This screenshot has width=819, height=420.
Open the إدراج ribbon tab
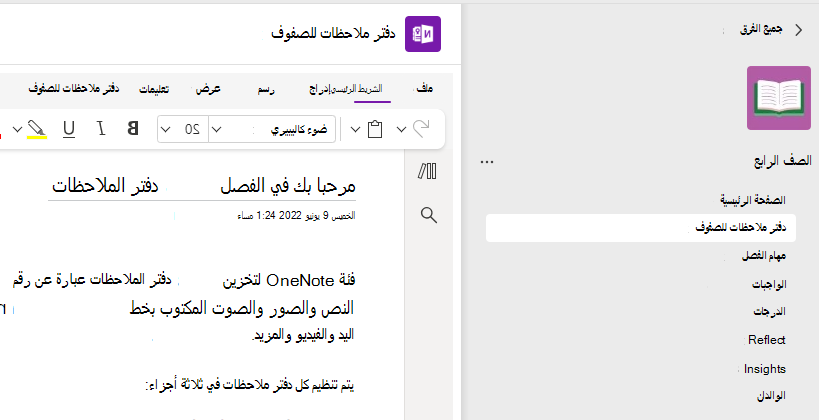[320, 89]
